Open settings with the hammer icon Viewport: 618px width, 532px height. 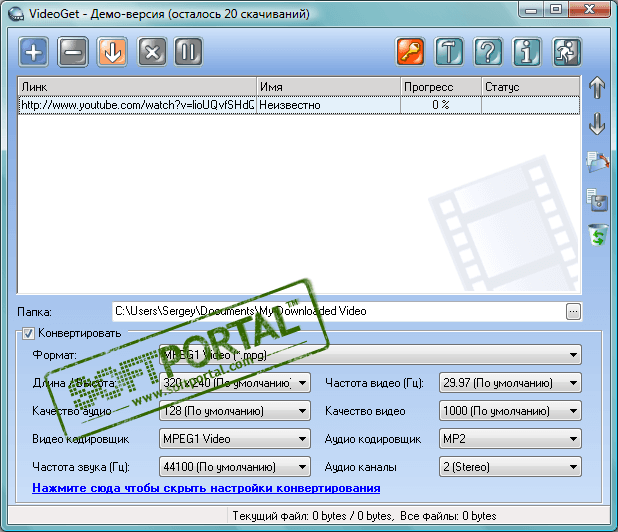(449, 52)
